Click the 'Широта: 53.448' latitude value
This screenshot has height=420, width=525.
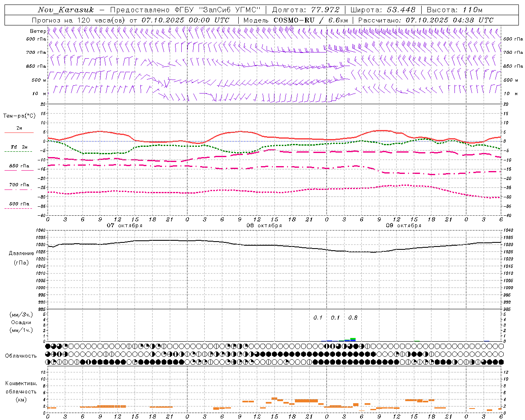point(383,10)
